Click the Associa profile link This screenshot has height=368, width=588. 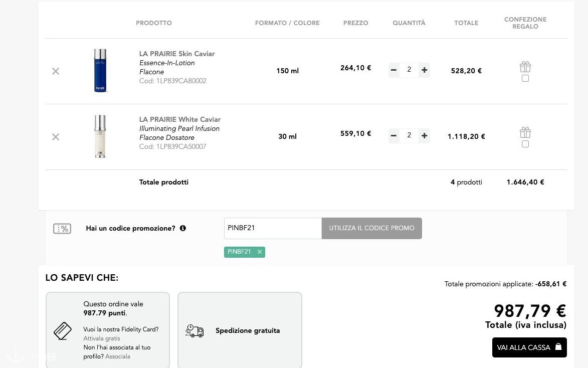point(118,356)
